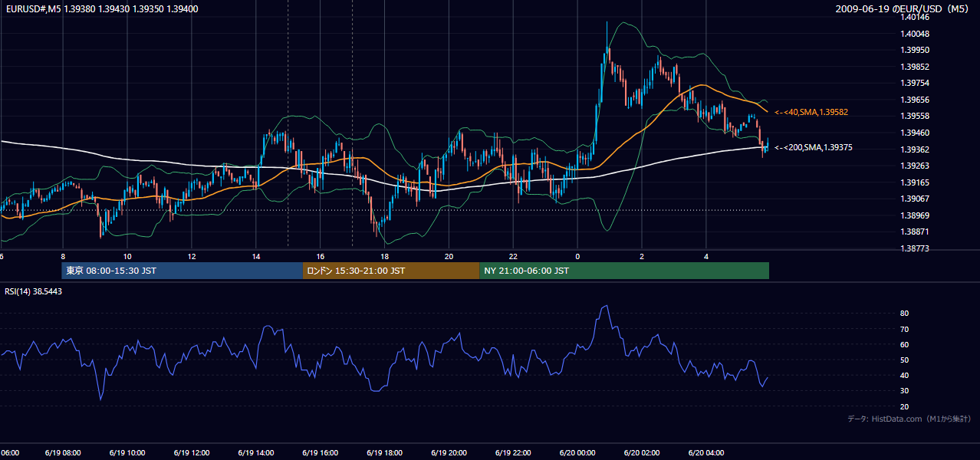980x460 pixels.
Task: Click RSI level 80 on the scale
Action: click(x=905, y=314)
